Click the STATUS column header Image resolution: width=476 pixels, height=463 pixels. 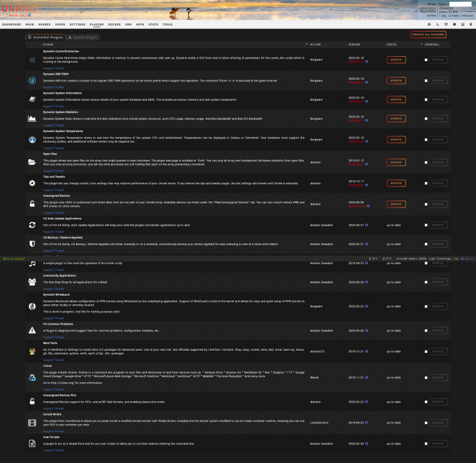click(x=391, y=44)
